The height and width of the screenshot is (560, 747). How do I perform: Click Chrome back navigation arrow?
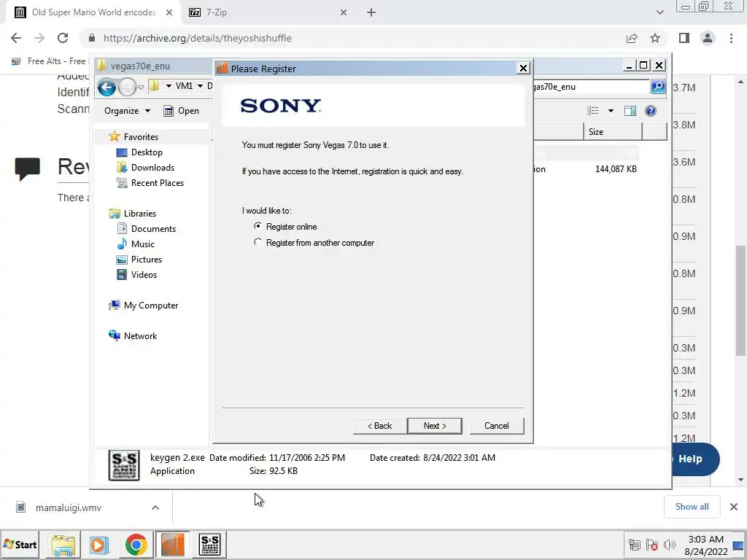tap(16, 38)
